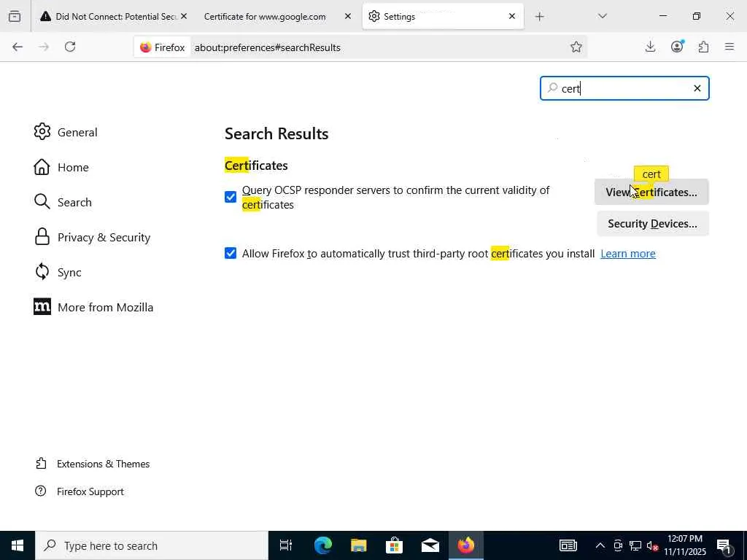Image resolution: width=747 pixels, height=560 pixels.
Task: Launch Microsoft Edge from taskbar
Action: [322, 545]
